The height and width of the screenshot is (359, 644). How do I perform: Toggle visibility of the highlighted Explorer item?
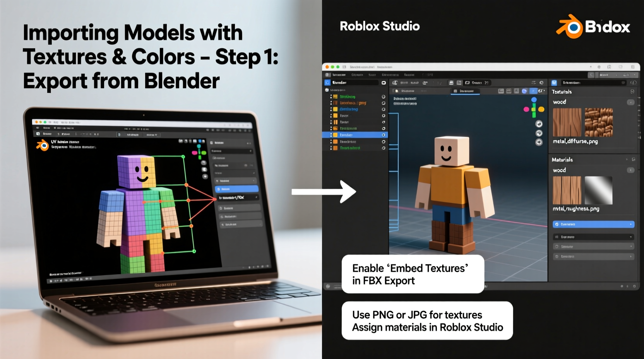pos(383,135)
